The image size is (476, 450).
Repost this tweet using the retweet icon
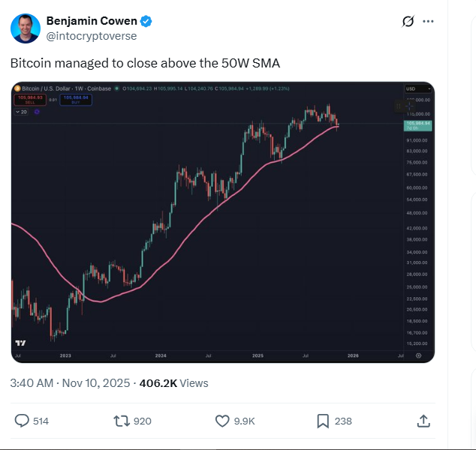pyautogui.click(x=122, y=421)
